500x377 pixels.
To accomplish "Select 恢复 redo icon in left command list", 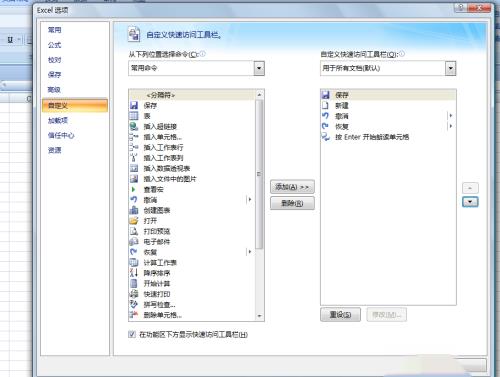I will click(x=134, y=252).
